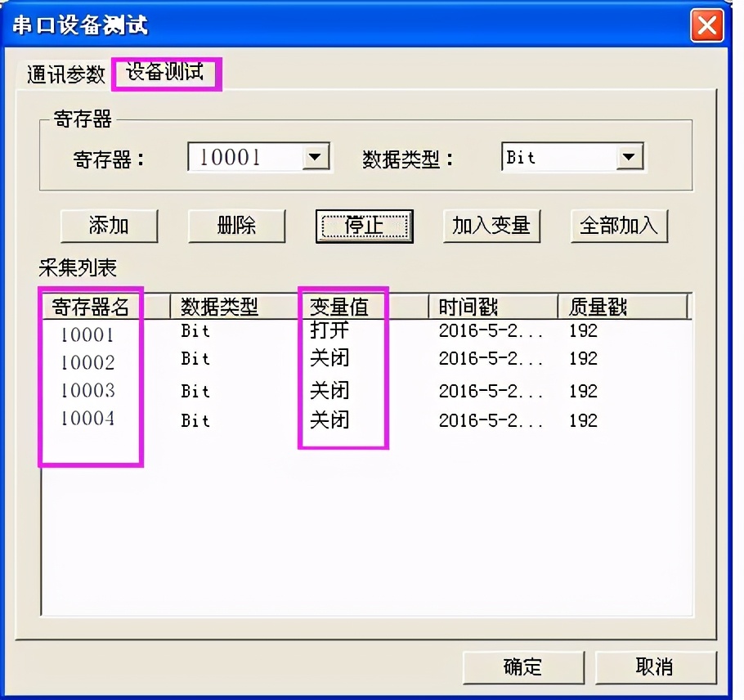Image resolution: width=744 pixels, height=700 pixels.
Task: Confirm the dialog with 确定
Action: (x=523, y=667)
